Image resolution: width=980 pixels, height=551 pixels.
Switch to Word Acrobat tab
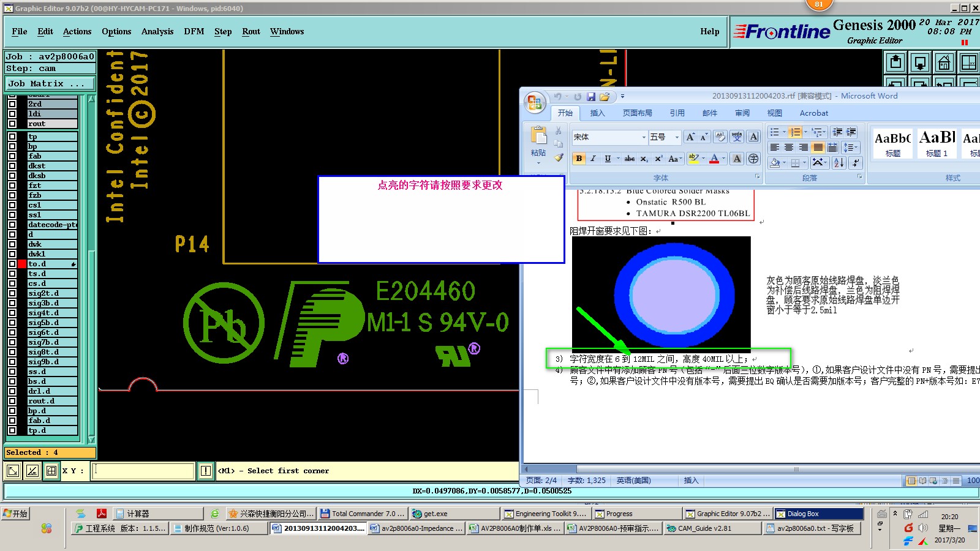tap(813, 113)
